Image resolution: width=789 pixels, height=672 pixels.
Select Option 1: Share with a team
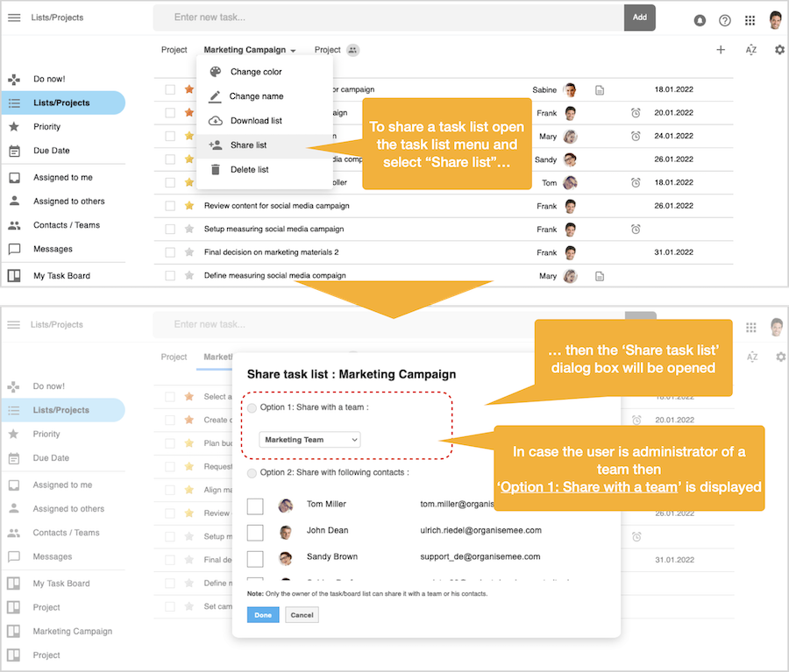click(x=252, y=407)
